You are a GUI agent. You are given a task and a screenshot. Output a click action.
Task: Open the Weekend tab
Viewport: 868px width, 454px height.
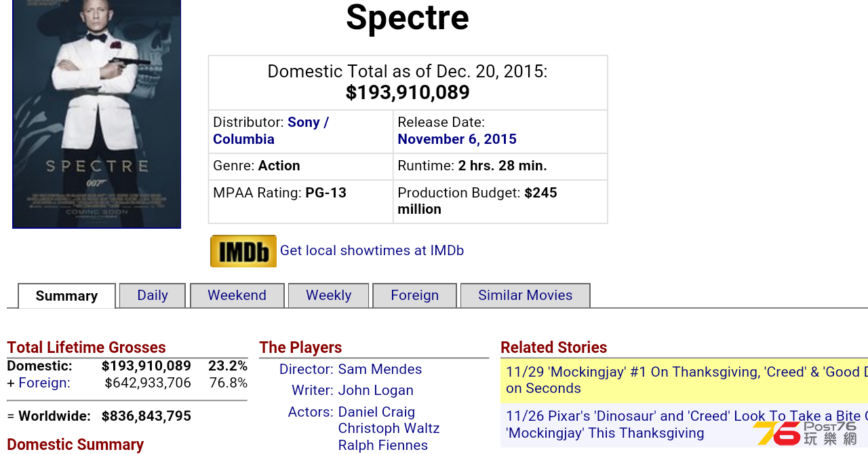click(x=237, y=295)
